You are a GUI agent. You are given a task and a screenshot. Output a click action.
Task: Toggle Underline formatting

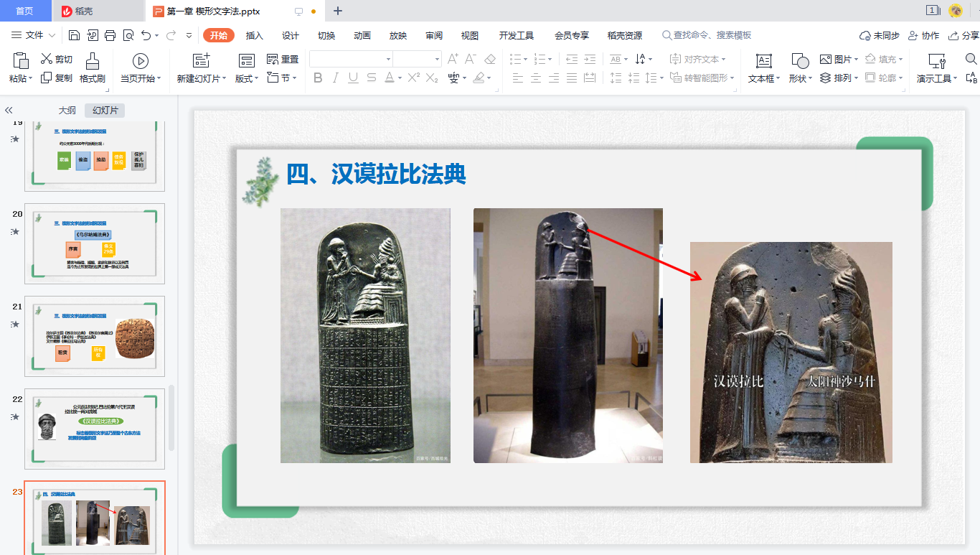[x=353, y=78]
